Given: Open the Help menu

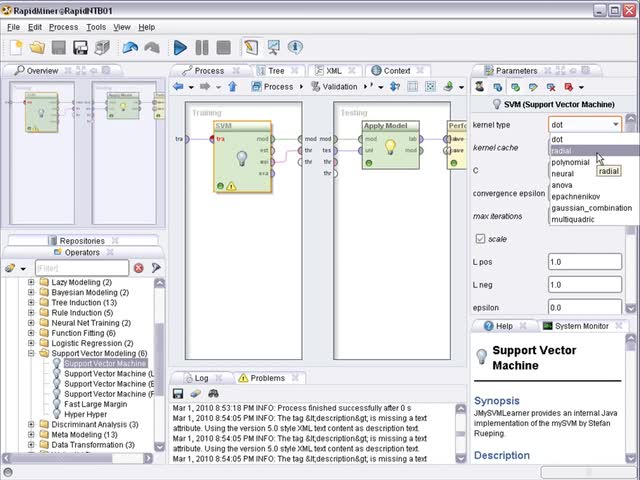Looking at the screenshot, I should click(x=147, y=27).
